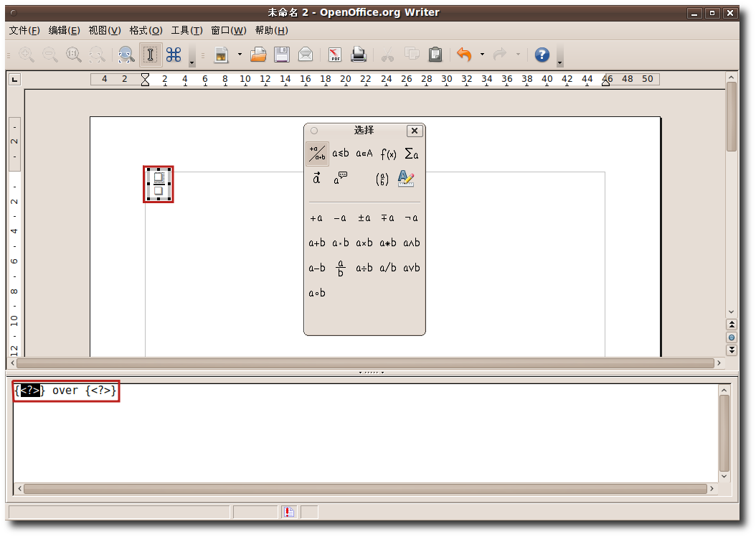The height and width of the screenshot is (537, 756).
Task: Click the Redo arrow icon
Action: click(x=500, y=55)
